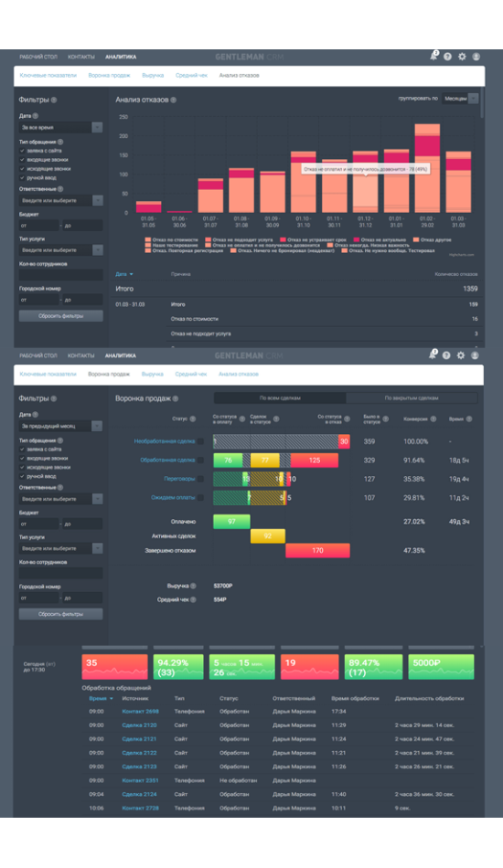Toggle 'заявка с сайта' checkbox in top filters

tap(22, 151)
